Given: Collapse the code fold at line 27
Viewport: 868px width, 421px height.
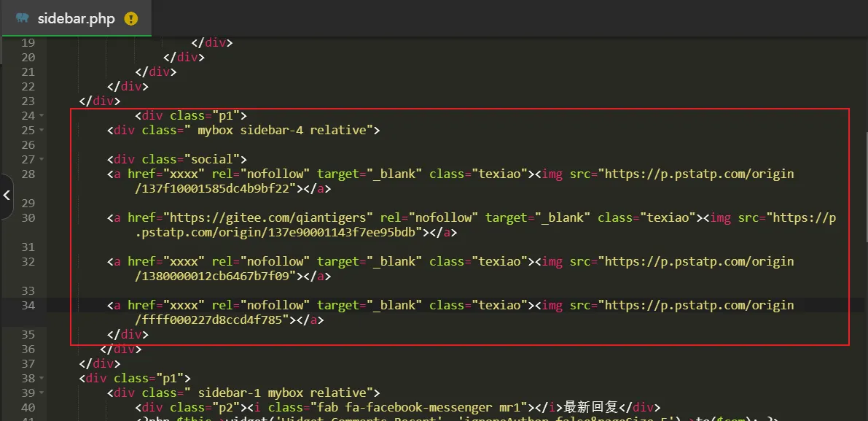Looking at the screenshot, I should 42,160.
